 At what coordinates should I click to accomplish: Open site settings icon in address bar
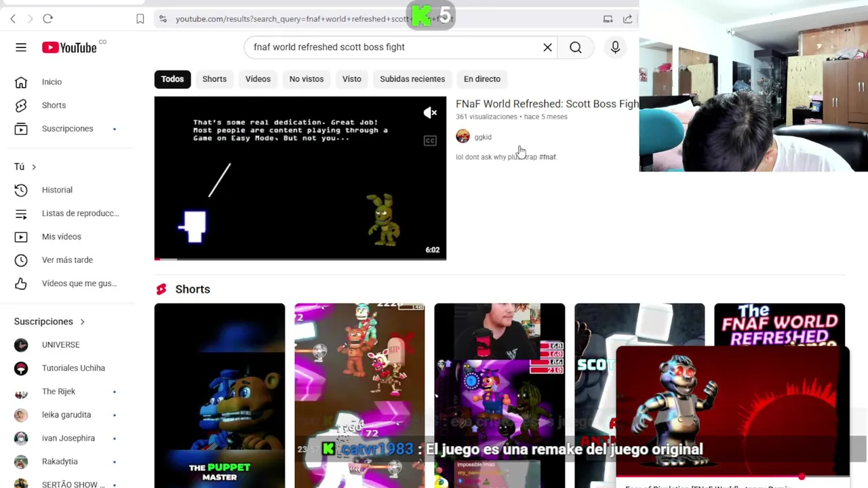(163, 19)
